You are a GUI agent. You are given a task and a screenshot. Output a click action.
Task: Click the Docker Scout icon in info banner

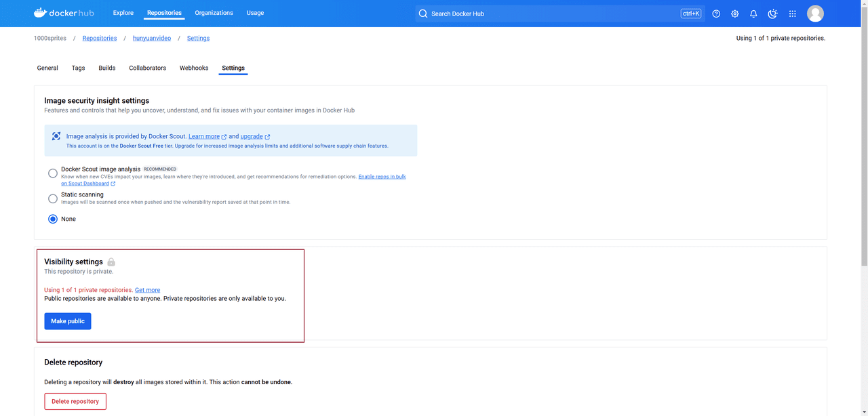56,136
